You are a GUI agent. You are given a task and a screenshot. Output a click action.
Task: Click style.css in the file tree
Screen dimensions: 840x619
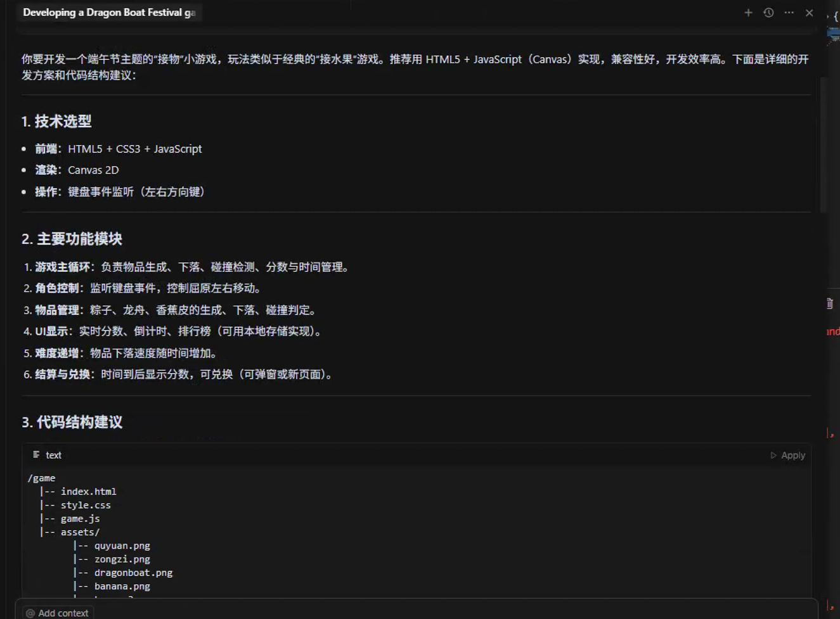(x=86, y=506)
